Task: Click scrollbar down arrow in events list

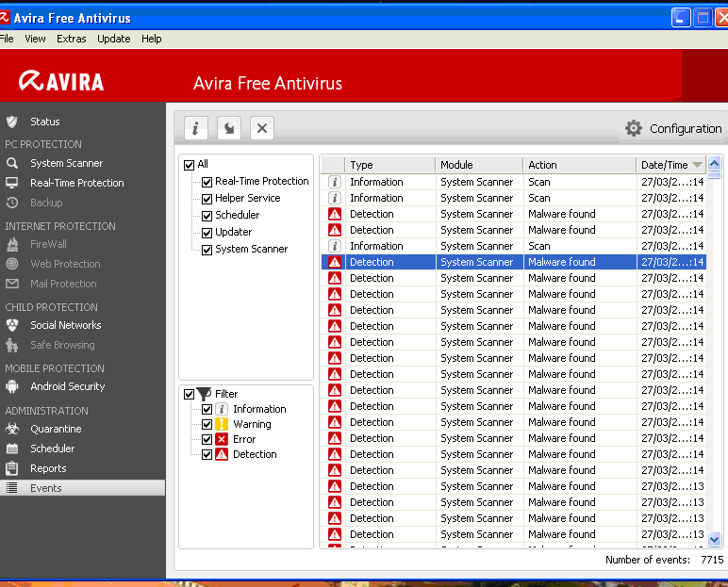Action: point(714,539)
